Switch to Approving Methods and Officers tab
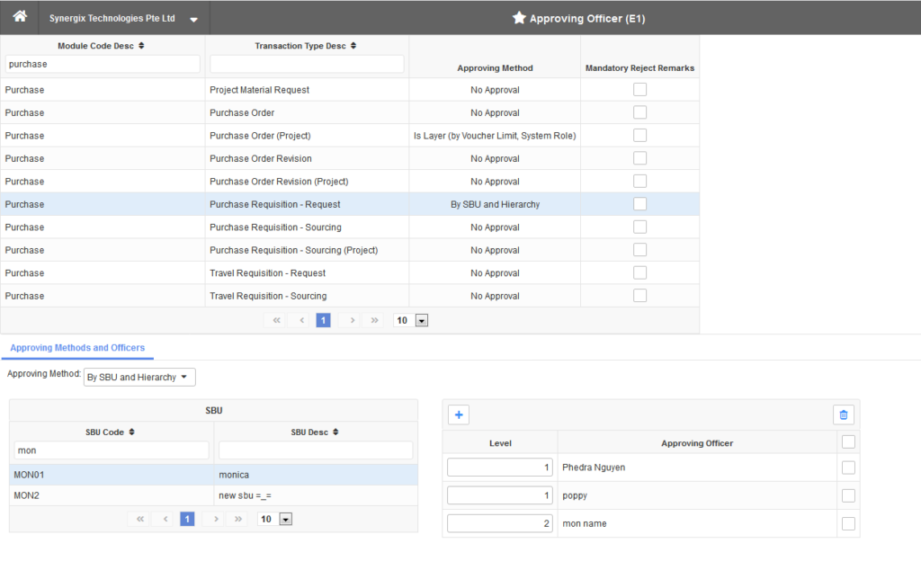This screenshot has height=588, width=921. 76,348
